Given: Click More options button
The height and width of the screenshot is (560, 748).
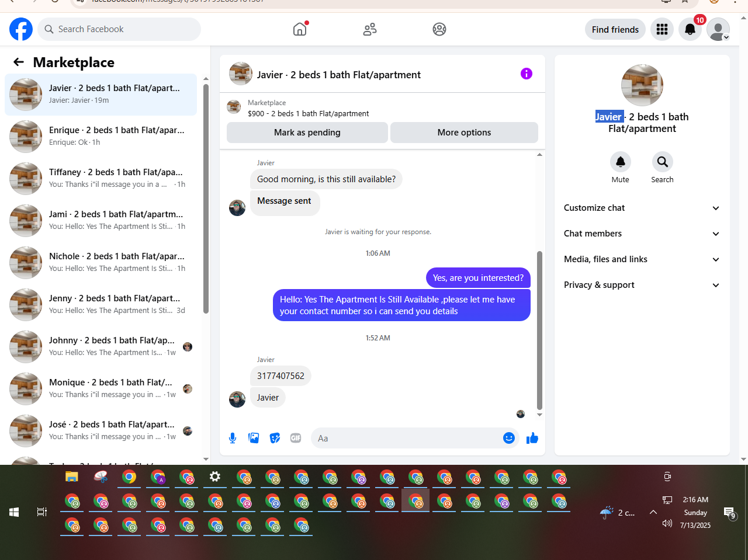Looking at the screenshot, I should point(464,133).
